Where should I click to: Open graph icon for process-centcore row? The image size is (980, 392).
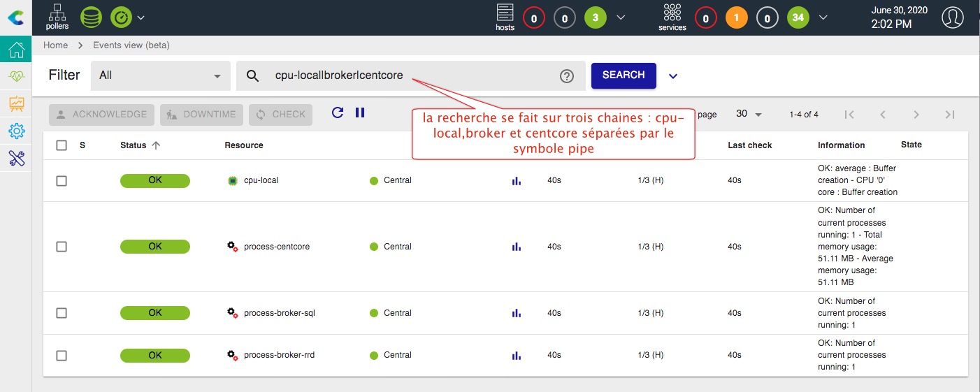[x=517, y=247]
